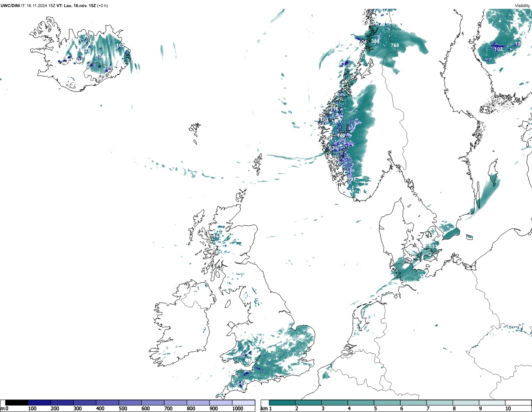Click the "533" visibility value near Denmark
Image resolution: width=532 pixels, height=412 pixels.
[x=433, y=247]
